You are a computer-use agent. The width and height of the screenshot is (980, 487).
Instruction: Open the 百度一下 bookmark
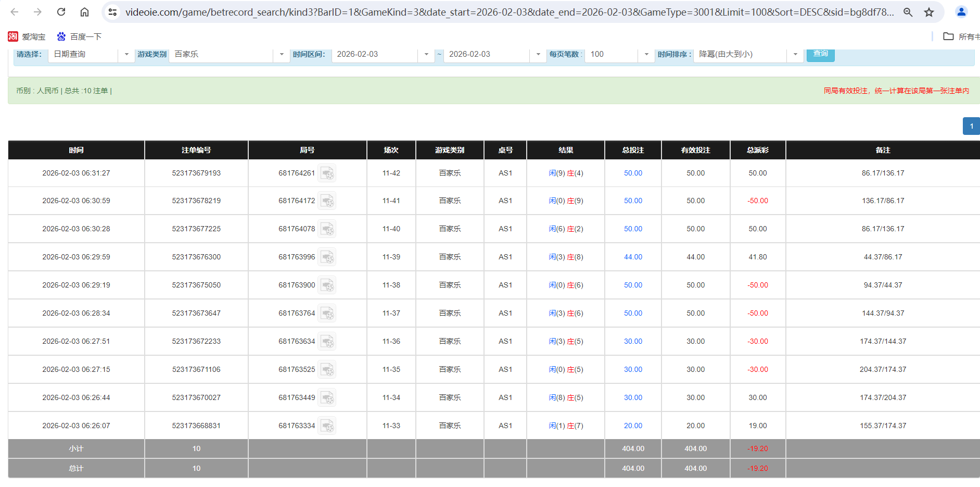(x=79, y=36)
